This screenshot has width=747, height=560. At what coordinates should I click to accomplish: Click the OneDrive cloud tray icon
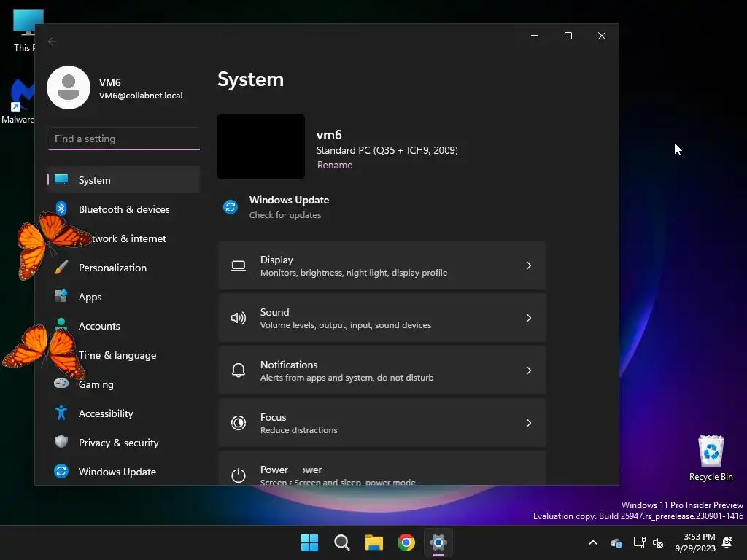point(616,542)
